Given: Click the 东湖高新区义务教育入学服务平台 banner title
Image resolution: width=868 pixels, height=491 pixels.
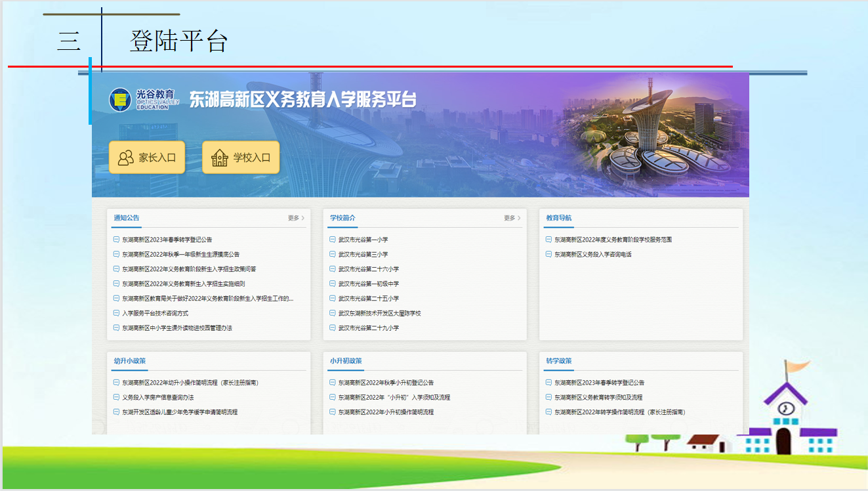Looking at the screenshot, I should coord(302,99).
